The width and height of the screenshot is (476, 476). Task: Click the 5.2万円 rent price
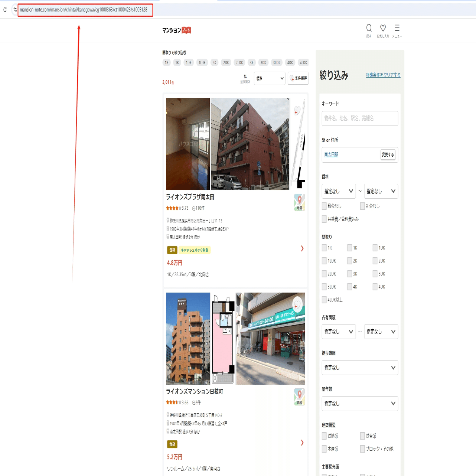coord(175,457)
